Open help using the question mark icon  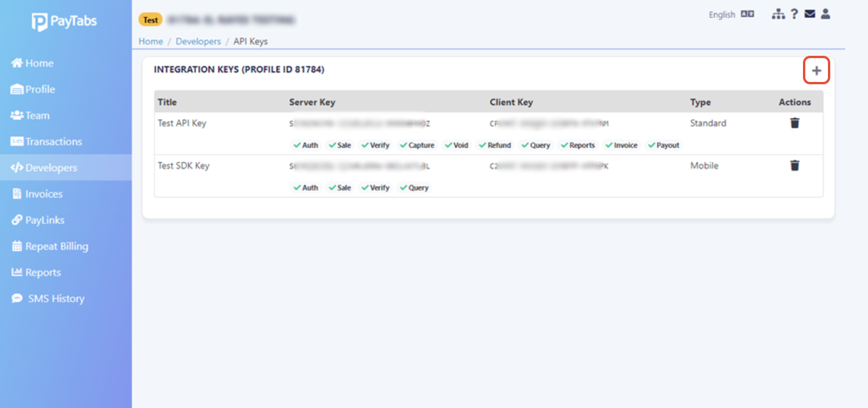tap(794, 13)
